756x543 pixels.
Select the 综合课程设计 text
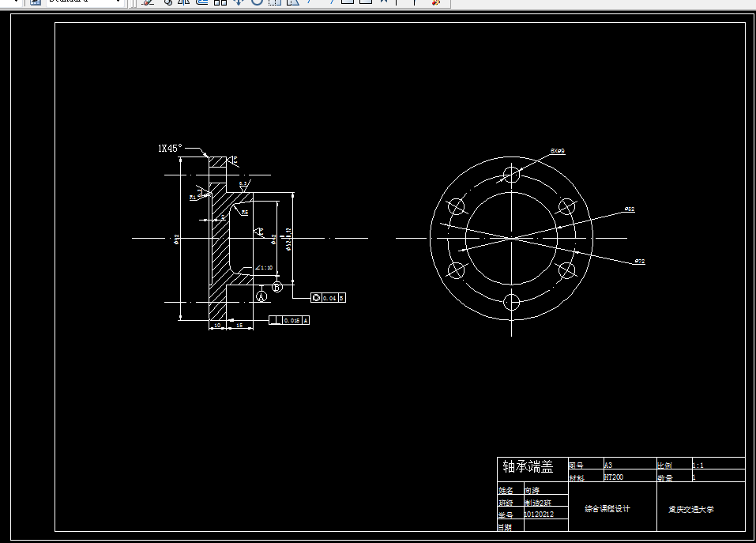point(607,509)
